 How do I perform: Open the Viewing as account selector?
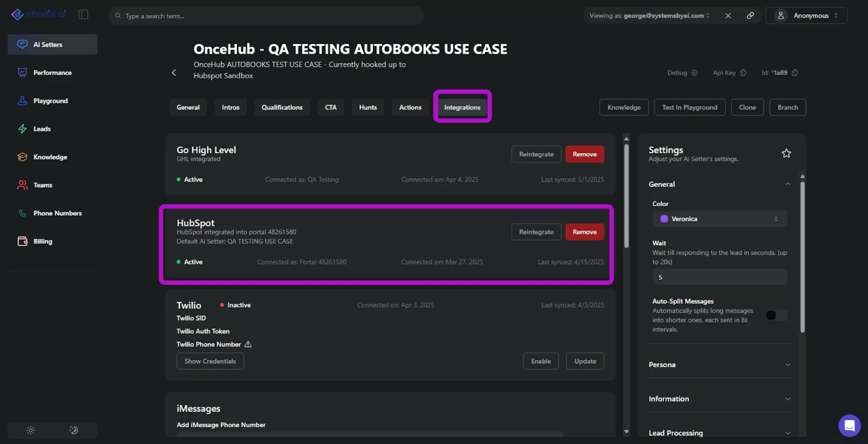649,15
